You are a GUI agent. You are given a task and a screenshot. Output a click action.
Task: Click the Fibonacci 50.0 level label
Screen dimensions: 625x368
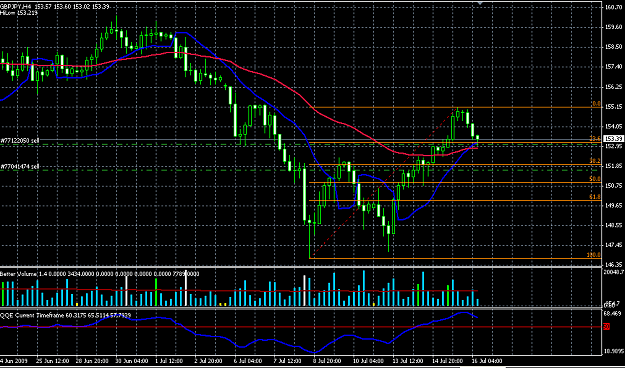595,179
